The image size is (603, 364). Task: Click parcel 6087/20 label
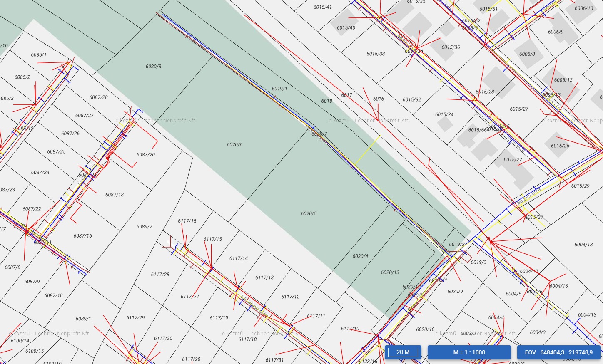click(x=146, y=155)
